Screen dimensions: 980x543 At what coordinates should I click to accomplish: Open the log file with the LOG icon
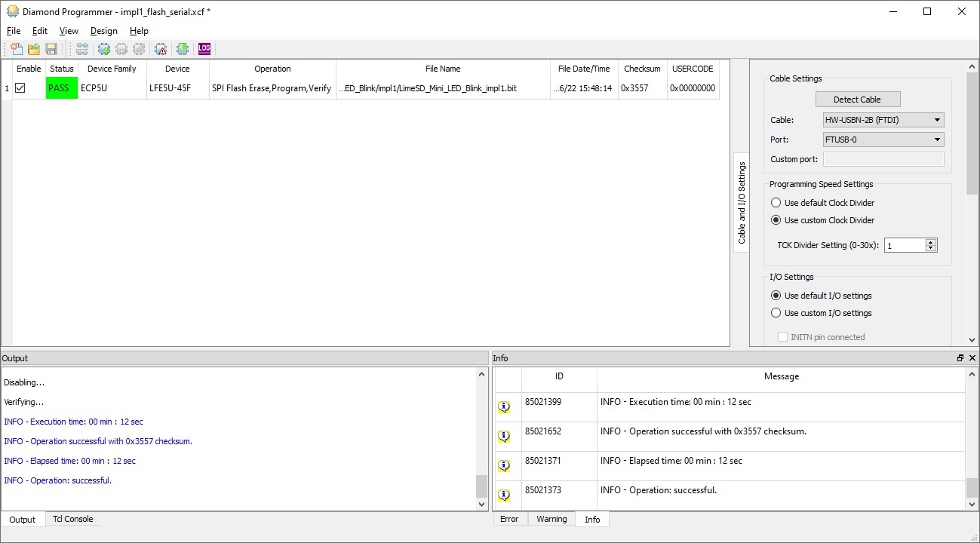click(x=204, y=49)
